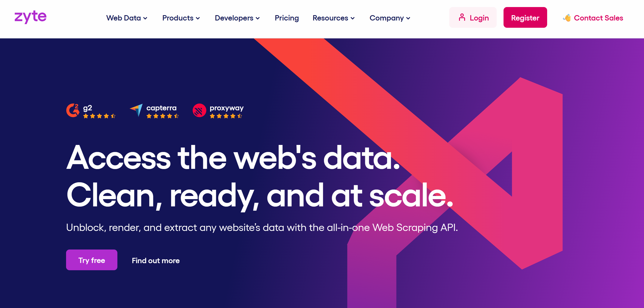
Task: Click the Capterra logo icon
Action: pos(136,111)
